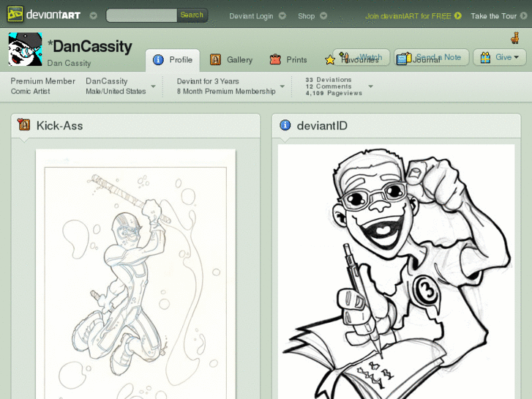Click the Kick-Ass widget title

point(60,126)
